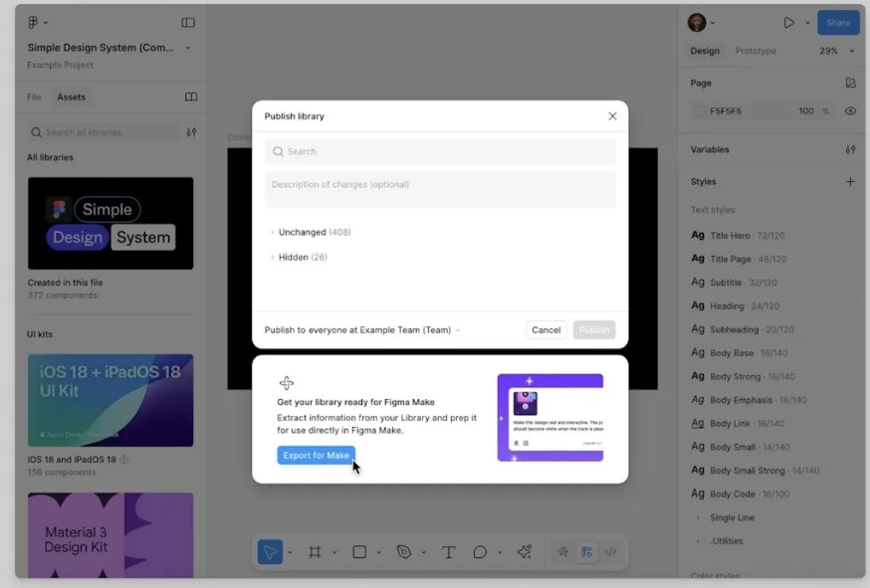The image size is (870, 588).
Task: Select the Title Page text style
Action: [x=739, y=259]
